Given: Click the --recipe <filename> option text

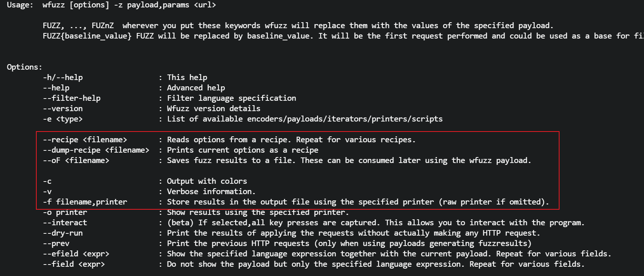Looking at the screenshot, I should [85, 140].
